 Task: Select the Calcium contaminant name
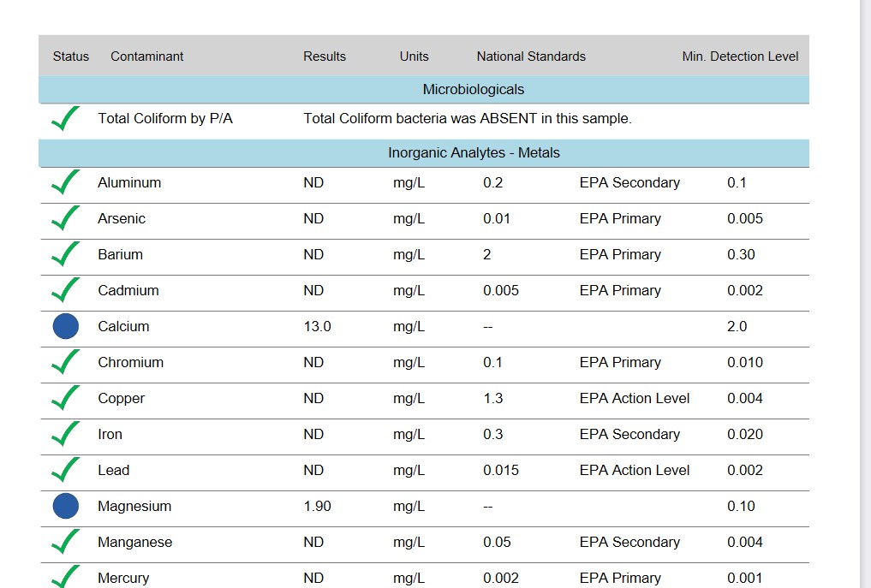coord(123,326)
